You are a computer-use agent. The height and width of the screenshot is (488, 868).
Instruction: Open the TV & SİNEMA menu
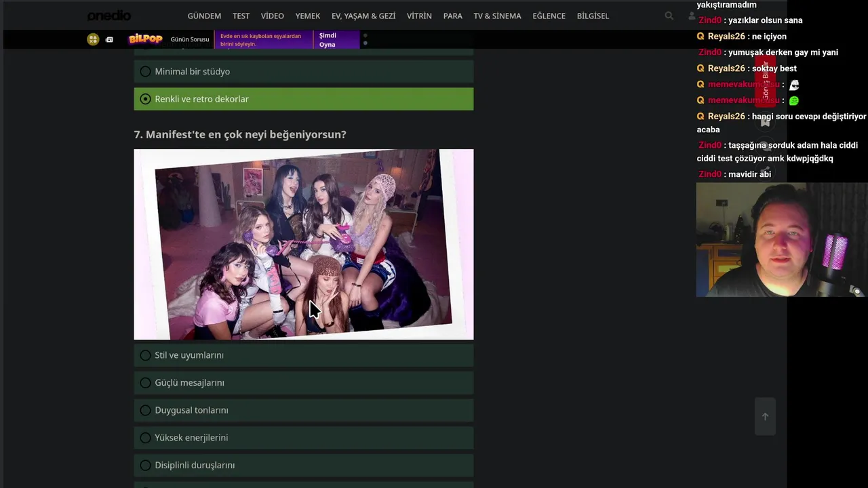(497, 16)
